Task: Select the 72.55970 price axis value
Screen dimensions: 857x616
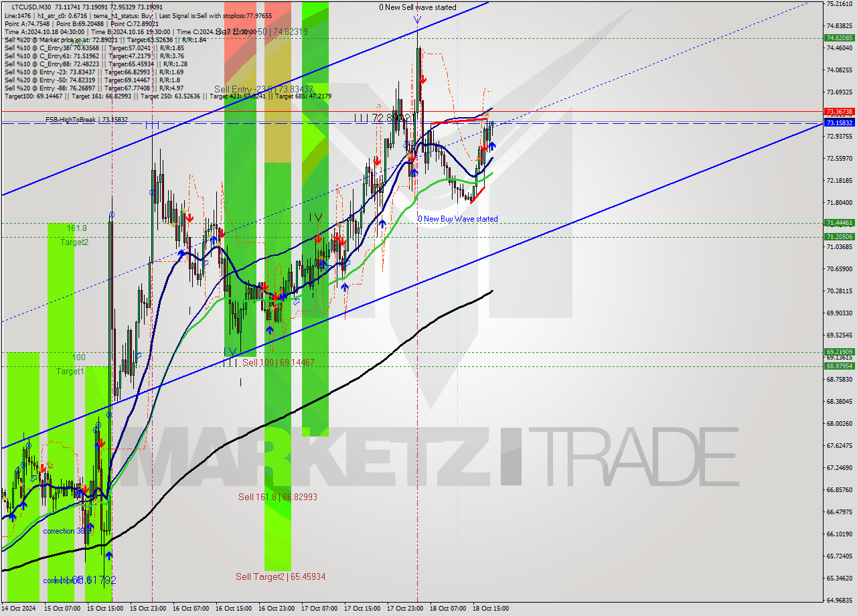Action: click(x=839, y=158)
